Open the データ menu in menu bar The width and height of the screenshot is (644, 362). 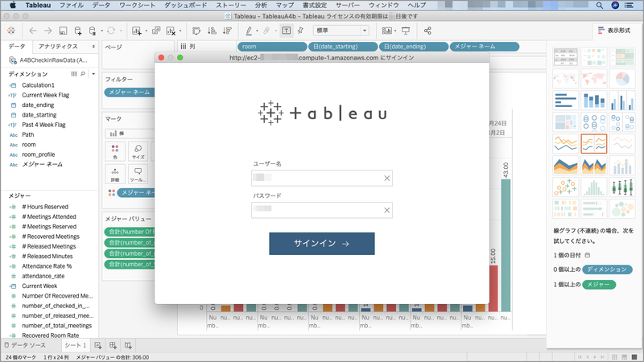point(101,5)
